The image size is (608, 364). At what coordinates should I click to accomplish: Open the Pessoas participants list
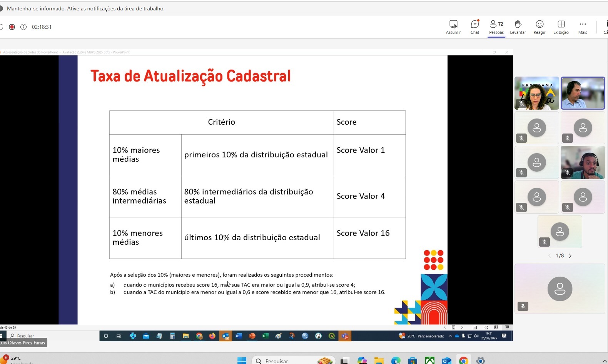pos(496,27)
